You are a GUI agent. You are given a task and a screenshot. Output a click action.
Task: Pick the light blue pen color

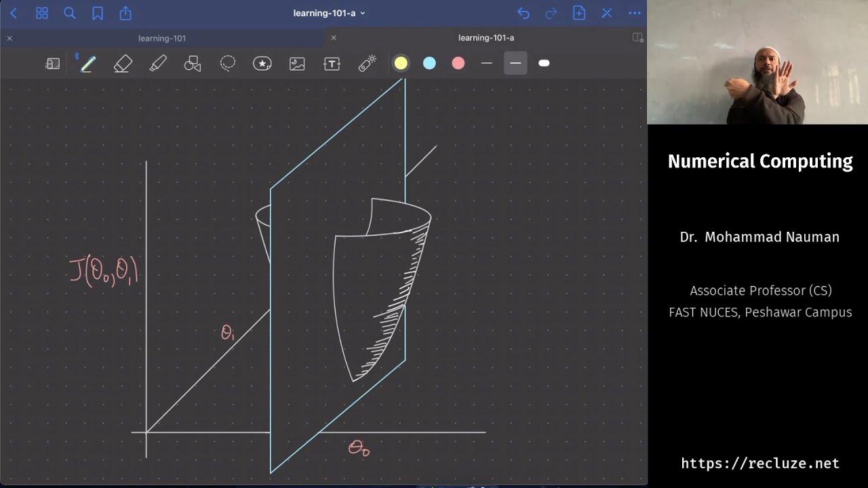click(x=429, y=63)
